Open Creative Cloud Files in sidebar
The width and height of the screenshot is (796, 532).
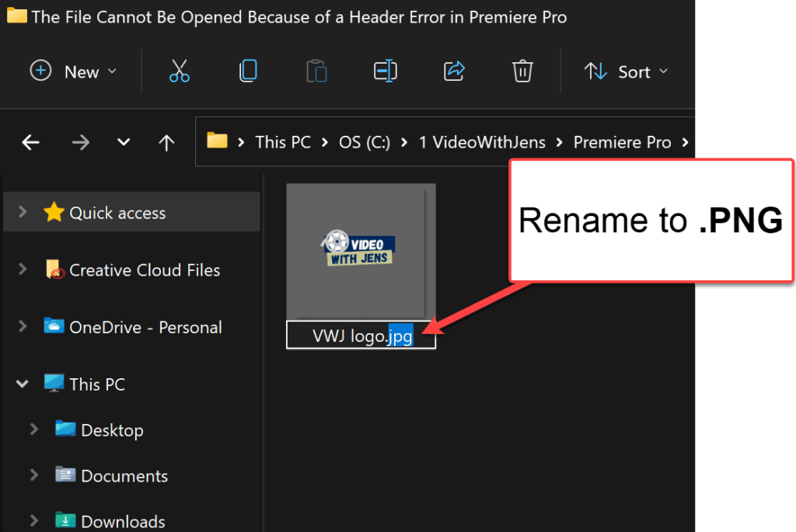145,270
